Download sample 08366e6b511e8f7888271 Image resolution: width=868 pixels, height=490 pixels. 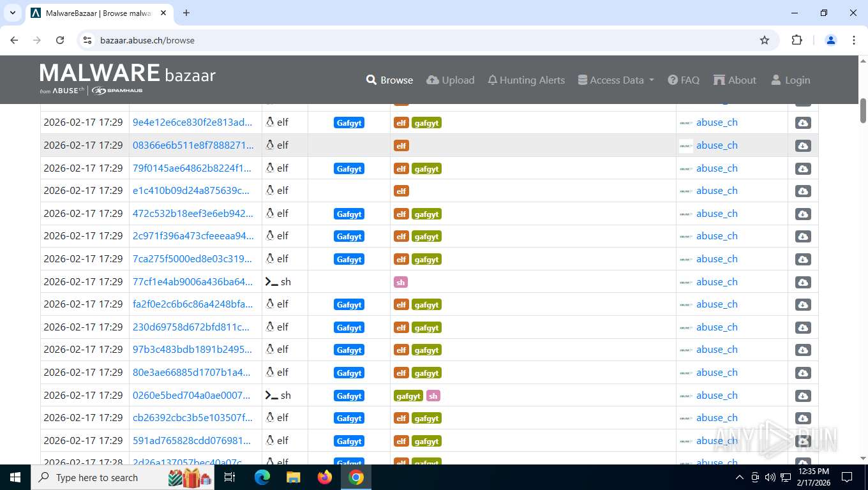pos(803,146)
